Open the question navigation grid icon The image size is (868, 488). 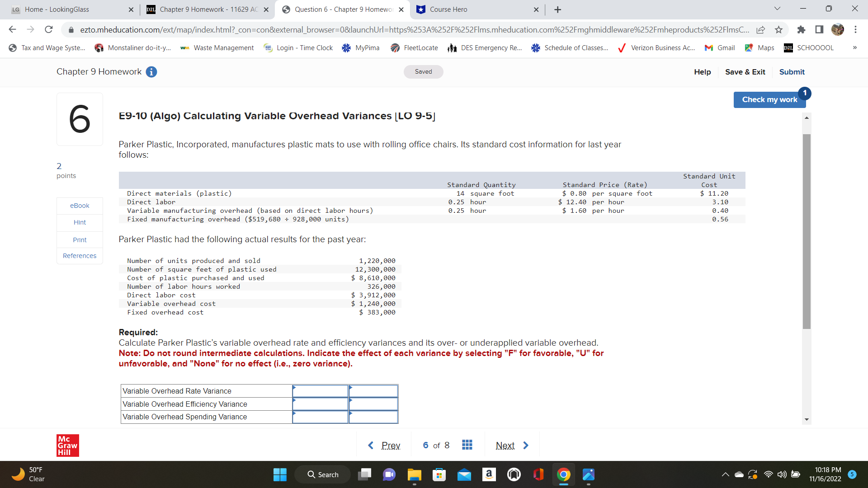pyautogui.click(x=467, y=445)
